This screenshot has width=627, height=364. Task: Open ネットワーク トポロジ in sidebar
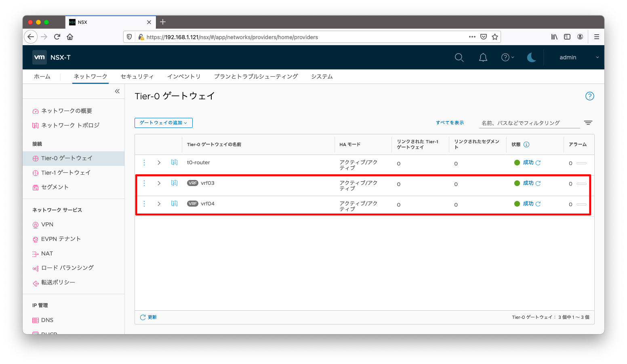click(70, 126)
